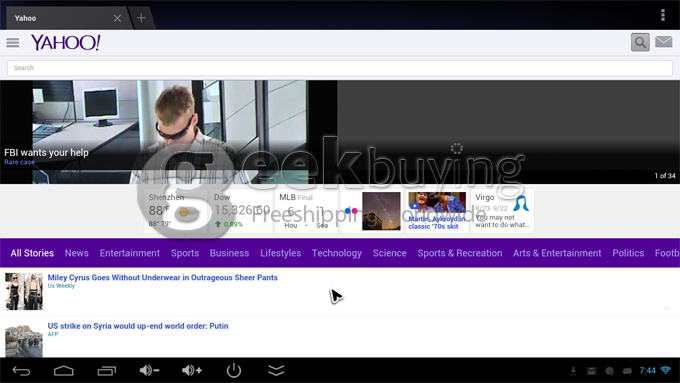This screenshot has width=680, height=383.
Task: Open a new browser tab
Action: 141,18
